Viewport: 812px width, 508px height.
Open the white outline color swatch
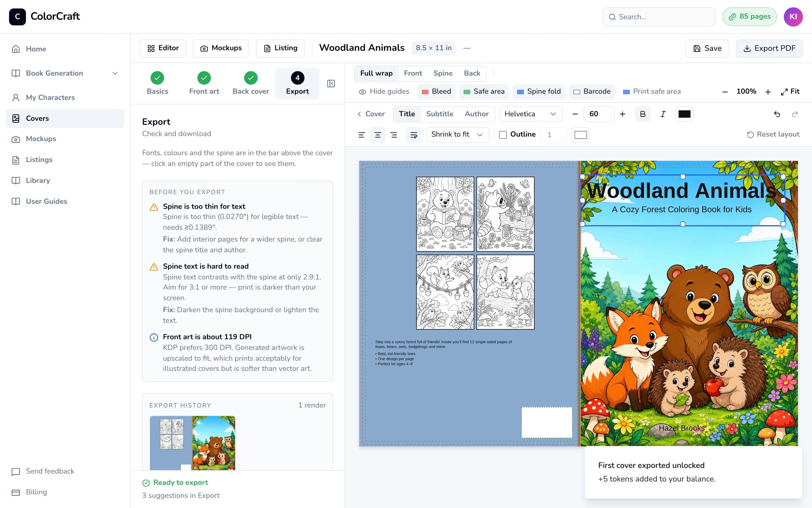(581, 135)
